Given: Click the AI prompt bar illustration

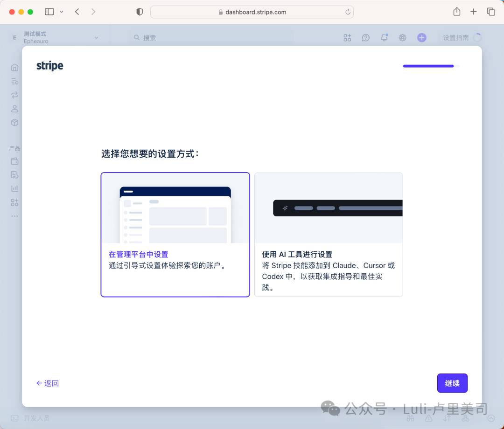Looking at the screenshot, I should pyautogui.click(x=337, y=208).
